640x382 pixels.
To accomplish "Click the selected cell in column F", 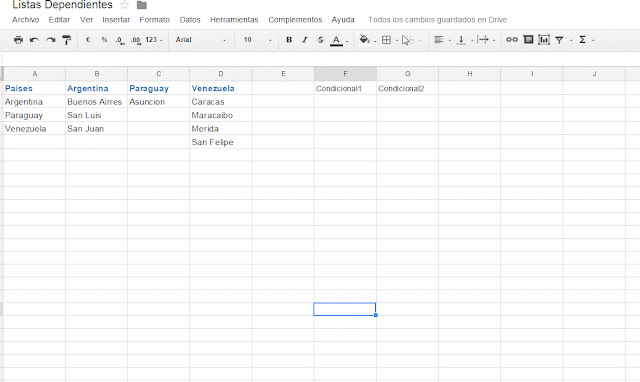I will pos(345,309).
